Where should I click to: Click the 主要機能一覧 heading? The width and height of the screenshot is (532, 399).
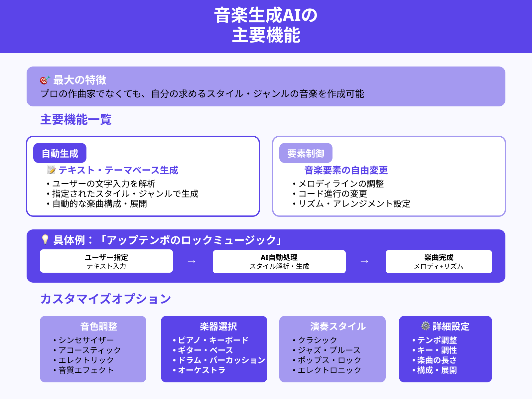76,119
